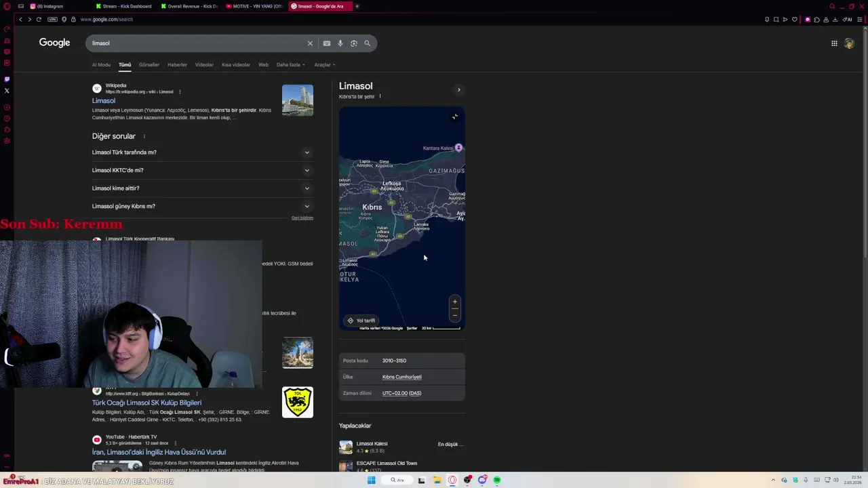Open the UTC+02:00 time zone link

pos(401,393)
